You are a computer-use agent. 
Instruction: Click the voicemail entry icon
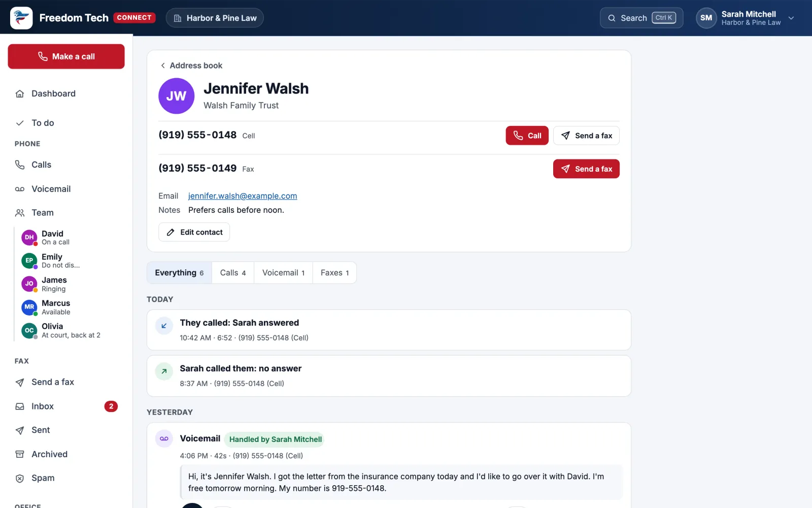click(164, 438)
